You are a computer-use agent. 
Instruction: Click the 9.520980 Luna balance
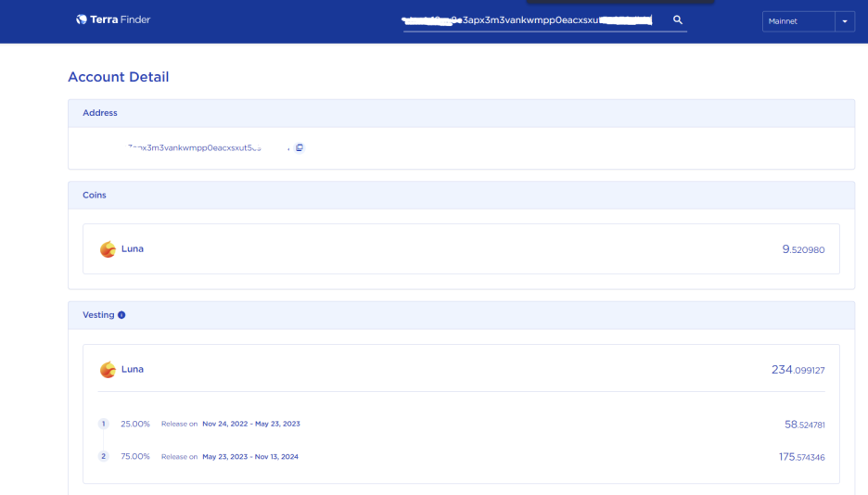tap(803, 249)
